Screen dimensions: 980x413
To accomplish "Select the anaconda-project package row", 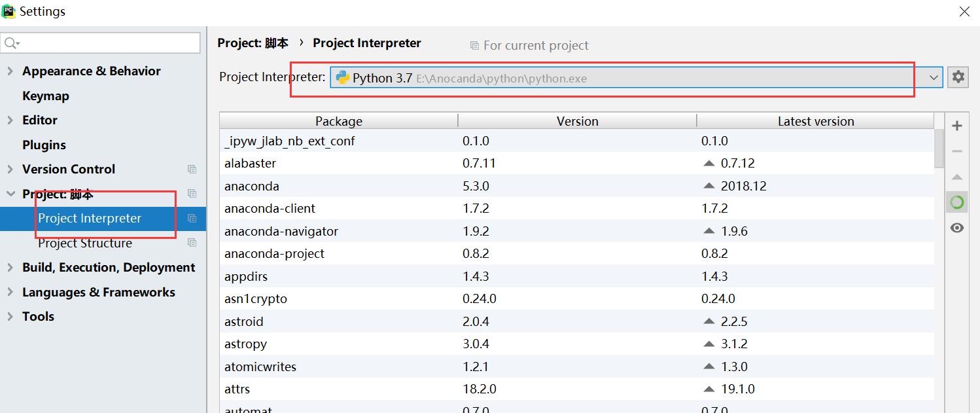I will pyautogui.click(x=576, y=253).
